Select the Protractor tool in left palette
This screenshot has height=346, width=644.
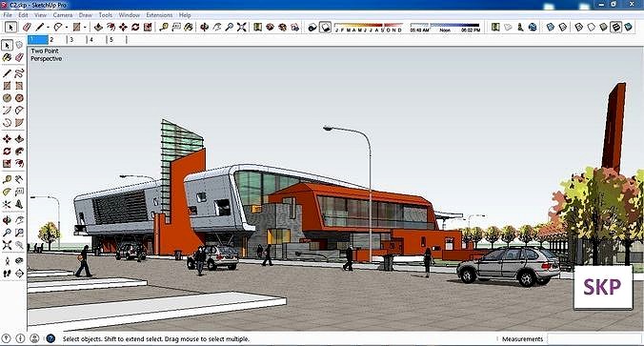coord(7,192)
